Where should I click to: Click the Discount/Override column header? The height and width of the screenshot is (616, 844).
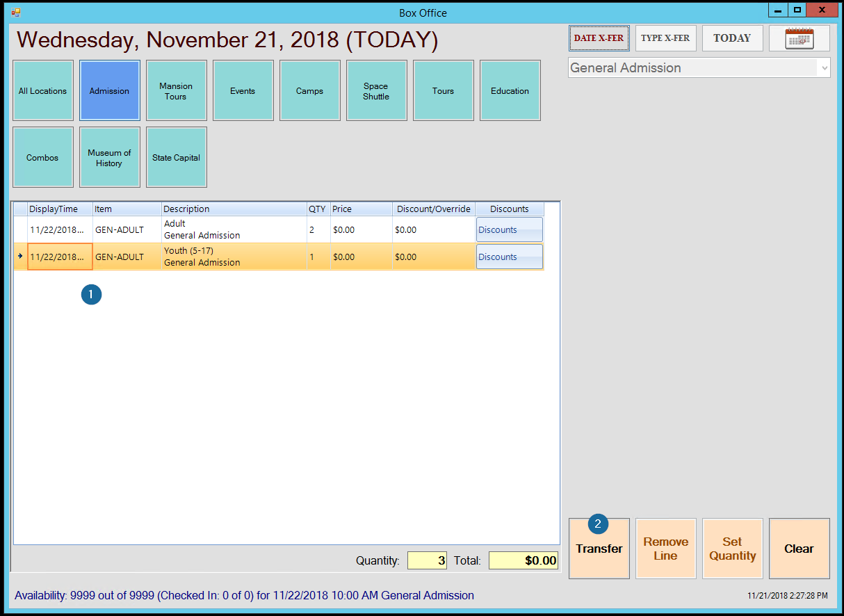[x=434, y=209]
